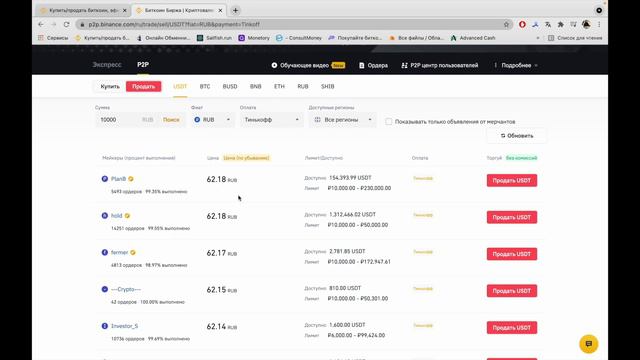Open Investor_S merchant profile

coord(124,326)
